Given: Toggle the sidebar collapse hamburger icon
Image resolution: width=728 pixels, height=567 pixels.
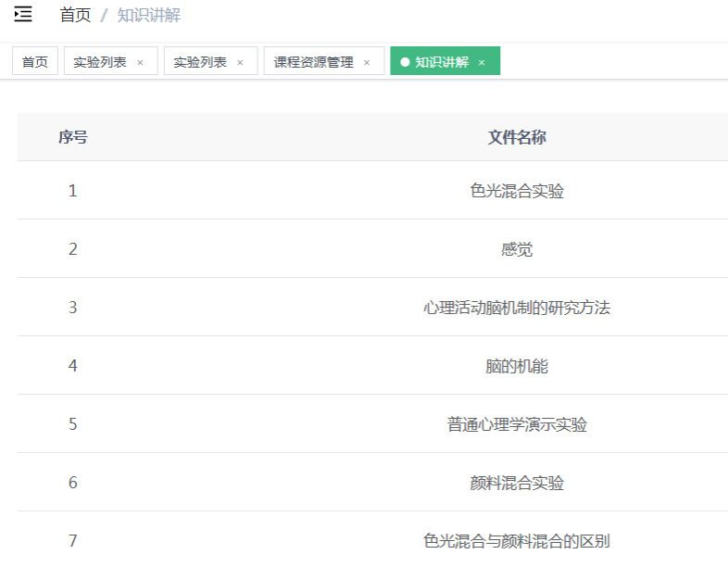Looking at the screenshot, I should [x=23, y=15].
